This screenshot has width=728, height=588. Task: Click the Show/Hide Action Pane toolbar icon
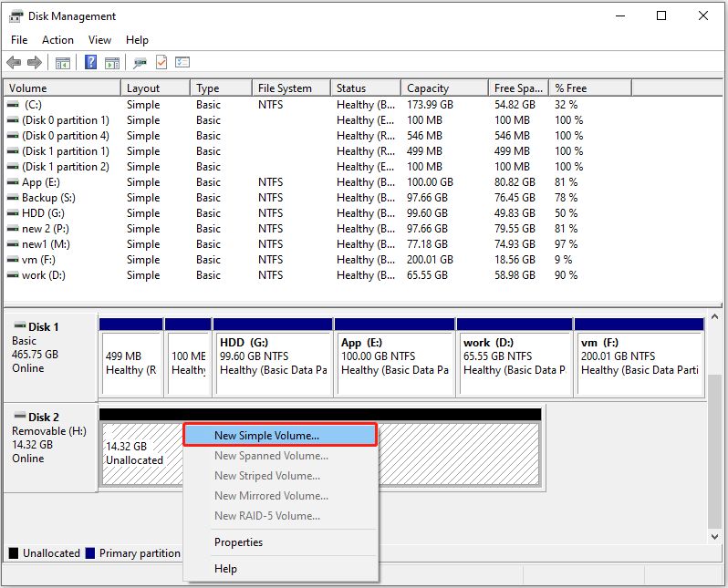click(x=112, y=63)
